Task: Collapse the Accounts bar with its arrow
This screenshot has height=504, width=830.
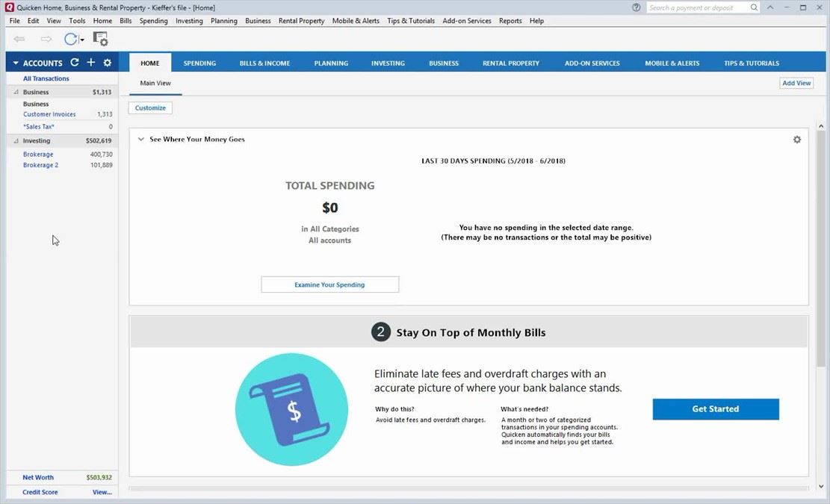Action: 16,63
